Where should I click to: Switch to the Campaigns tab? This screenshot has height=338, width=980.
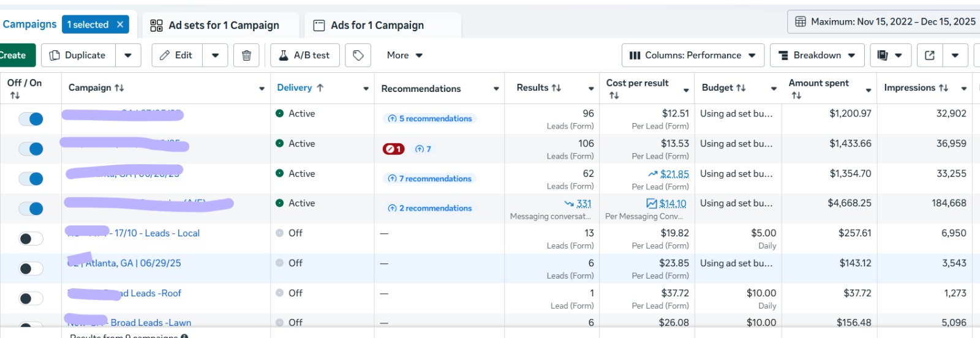(x=29, y=24)
